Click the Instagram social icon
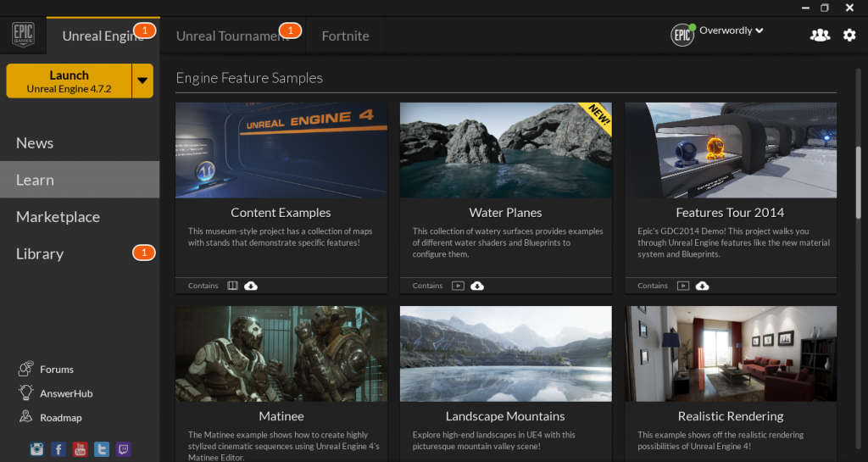The height and width of the screenshot is (462, 868). point(36,449)
